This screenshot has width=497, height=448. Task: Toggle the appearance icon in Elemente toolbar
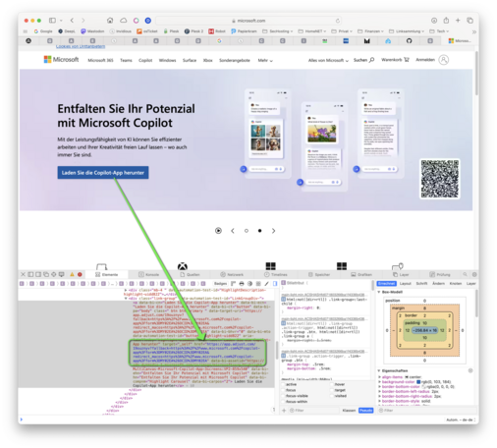tap(249, 284)
